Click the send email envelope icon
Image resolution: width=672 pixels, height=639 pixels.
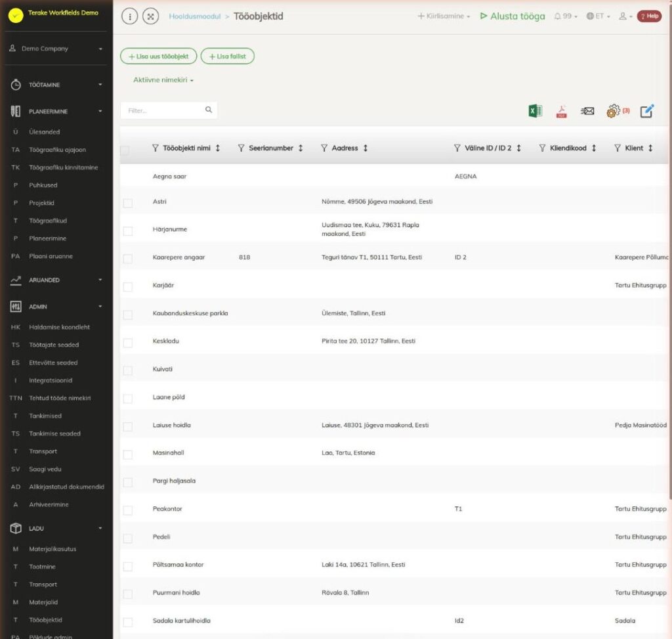coord(587,111)
